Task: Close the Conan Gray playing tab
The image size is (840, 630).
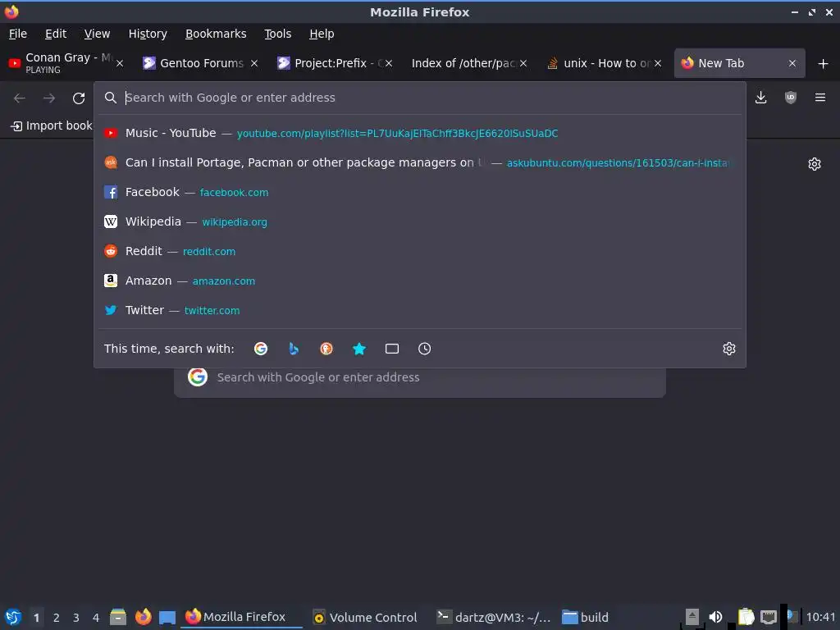Action: click(x=120, y=63)
